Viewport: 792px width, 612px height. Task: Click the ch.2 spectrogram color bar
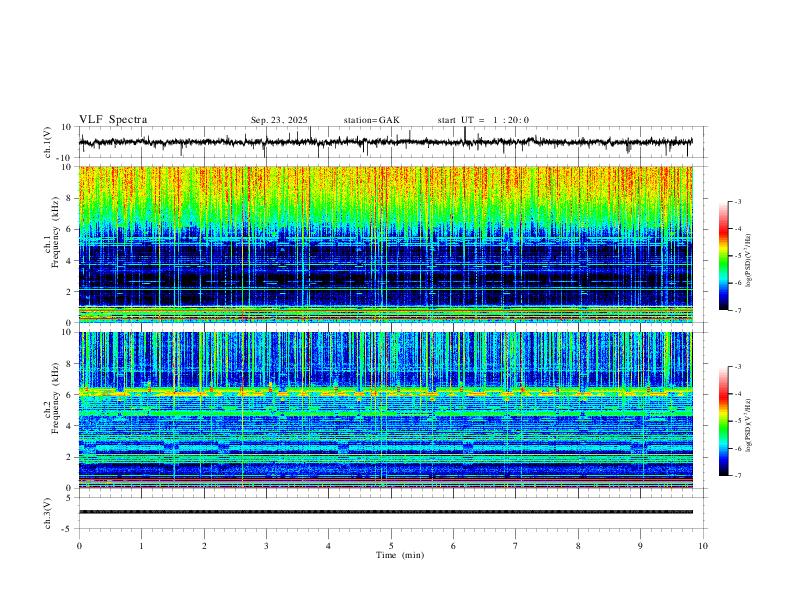tap(723, 421)
